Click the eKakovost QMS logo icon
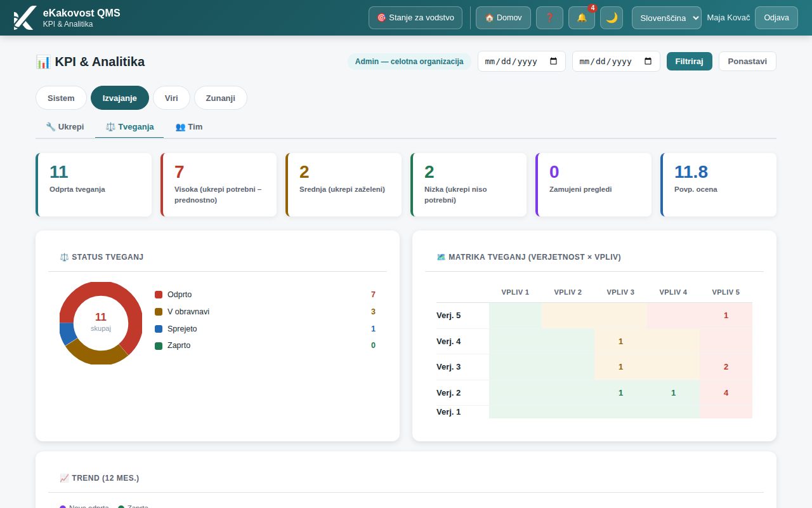This screenshot has height=508, width=812. tap(24, 18)
